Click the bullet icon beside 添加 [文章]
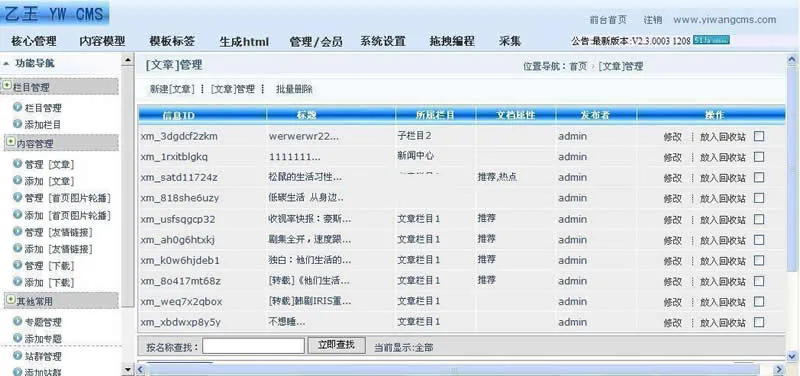The width and height of the screenshot is (800, 376). [x=18, y=181]
